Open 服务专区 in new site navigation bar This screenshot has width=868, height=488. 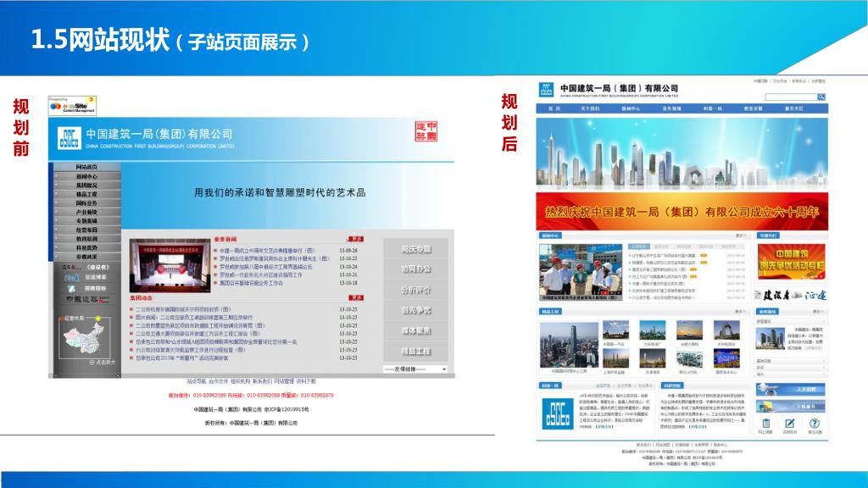[793, 108]
